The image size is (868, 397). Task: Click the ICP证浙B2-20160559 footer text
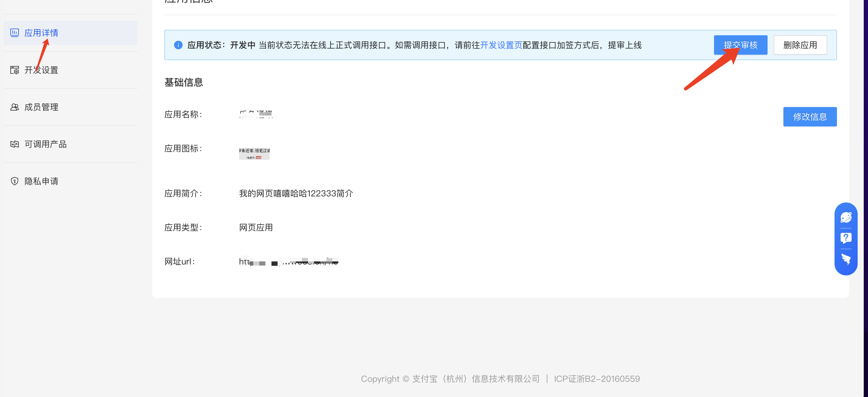(x=597, y=379)
